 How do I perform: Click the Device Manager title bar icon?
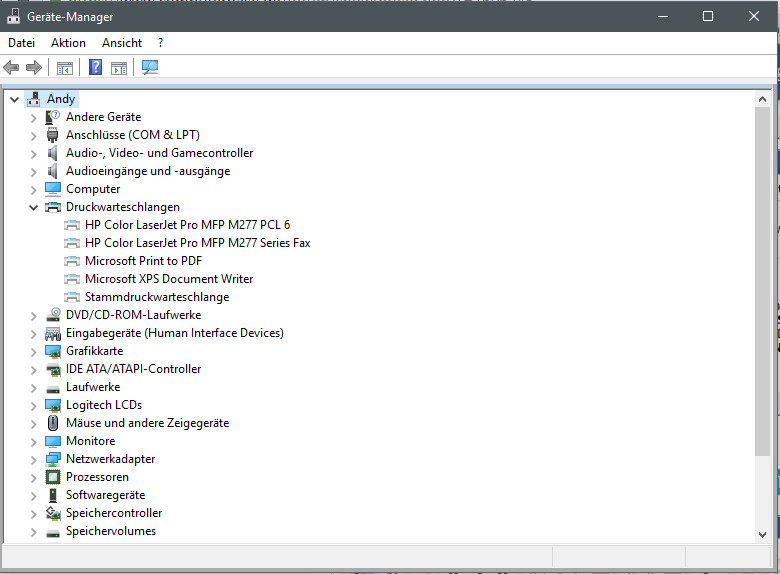[x=13, y=16]
